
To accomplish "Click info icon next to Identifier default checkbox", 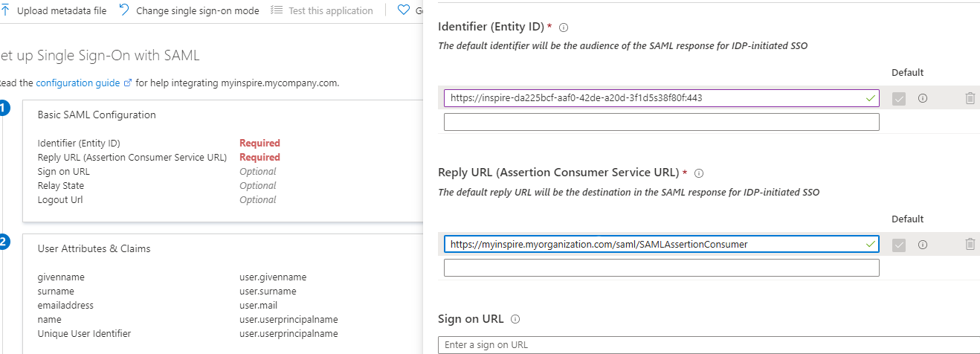I will click(923, 98).
